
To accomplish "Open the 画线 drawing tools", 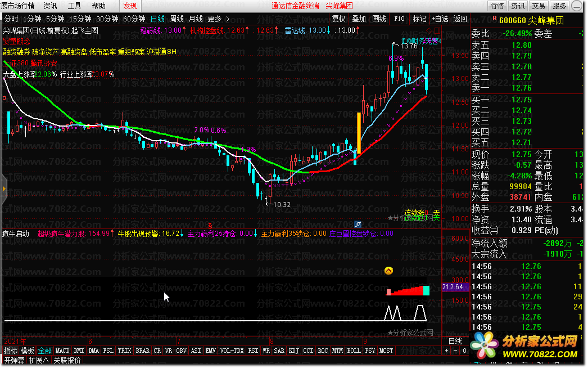I will coord(379,19).
